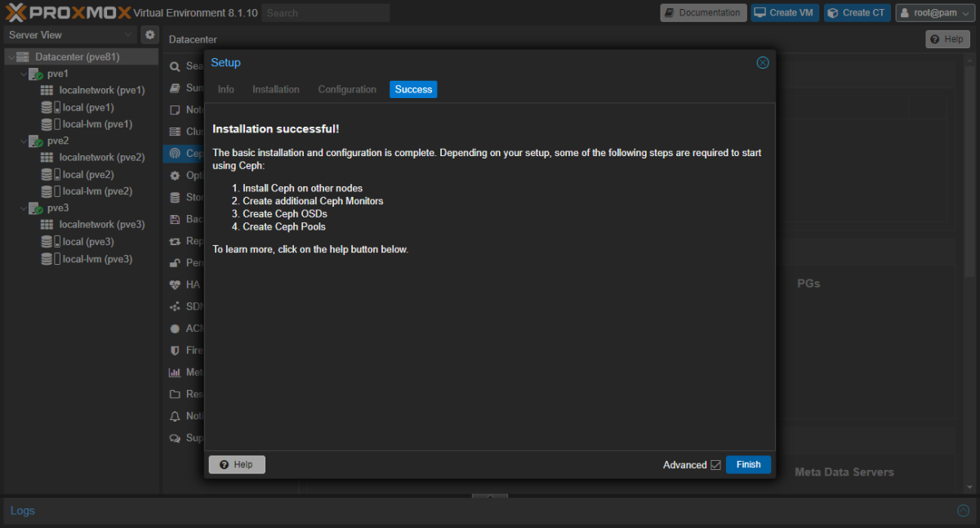
Task: Open the Search magnifier menu icon
Action: tap(175, 66)
